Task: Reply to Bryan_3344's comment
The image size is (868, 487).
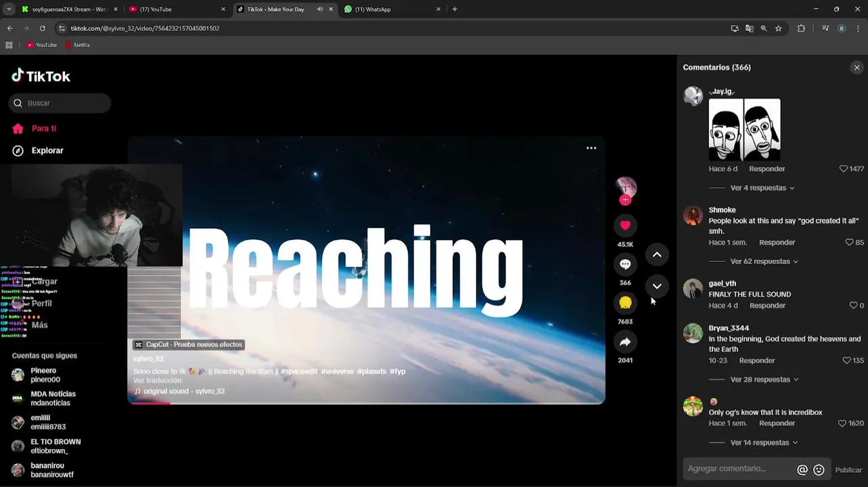Action: tap(757, 361)
